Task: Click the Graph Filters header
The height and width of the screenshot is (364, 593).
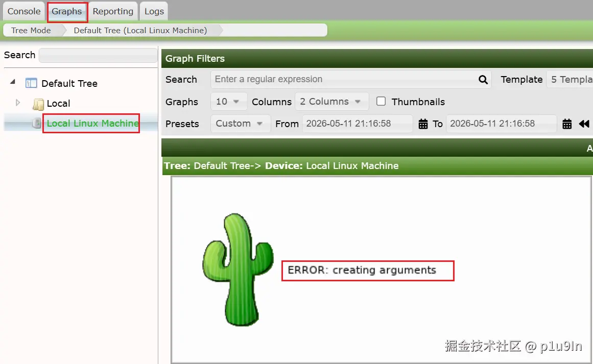Action: tap(377, 59)
